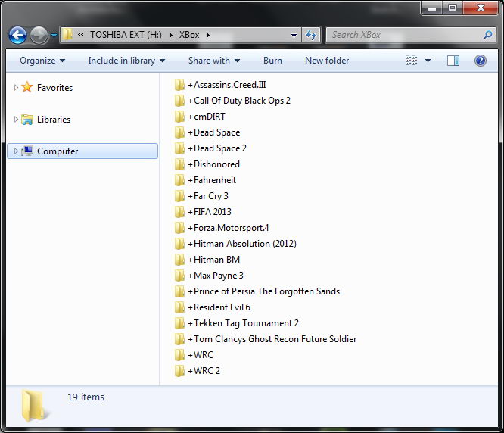Click the +Assassins.Creed.III folder icon

(179, 85)
